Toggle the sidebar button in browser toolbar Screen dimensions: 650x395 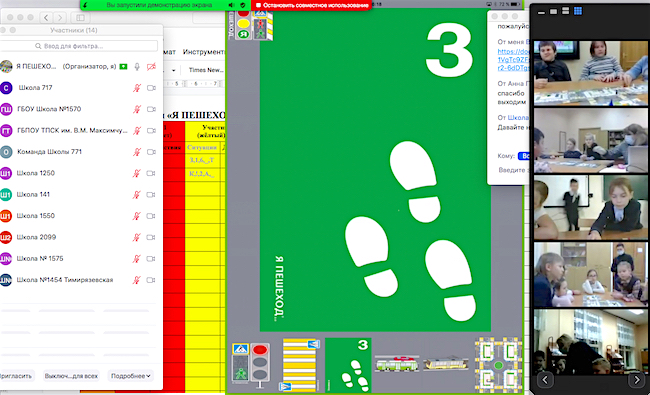pyautogui.click(x=80, y=17)
